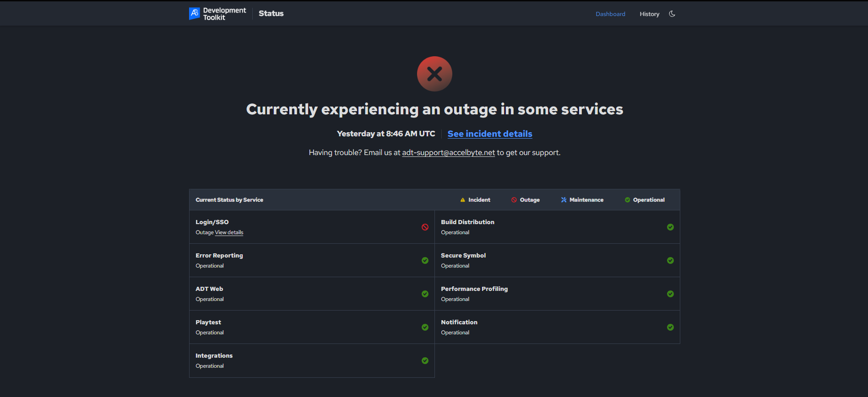Click the Maintenance legend tools icon

tap(564, 200)
